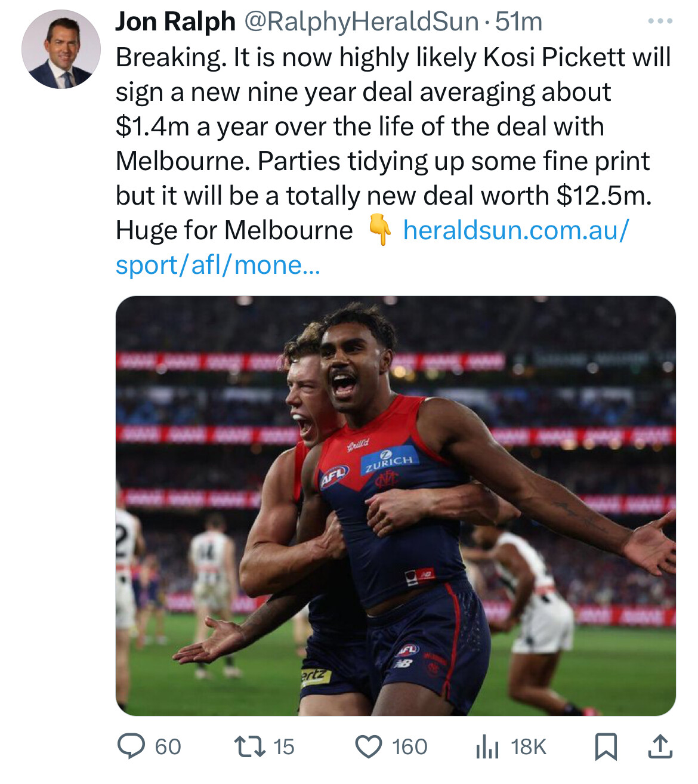The image size is (698, 784).
Task: Tap the repost arrows icon
Action: click(249, 746)
